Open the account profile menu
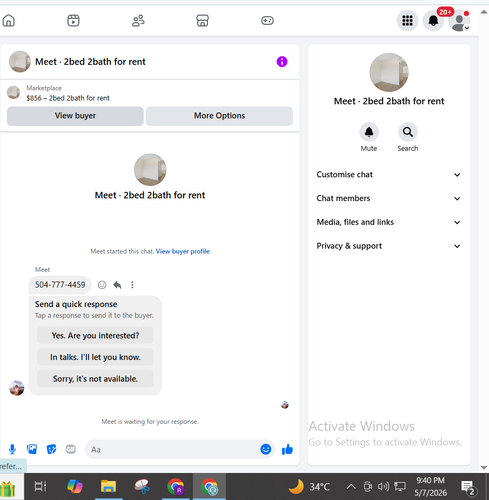Screen dimensions: 489x500 [459, 21]
